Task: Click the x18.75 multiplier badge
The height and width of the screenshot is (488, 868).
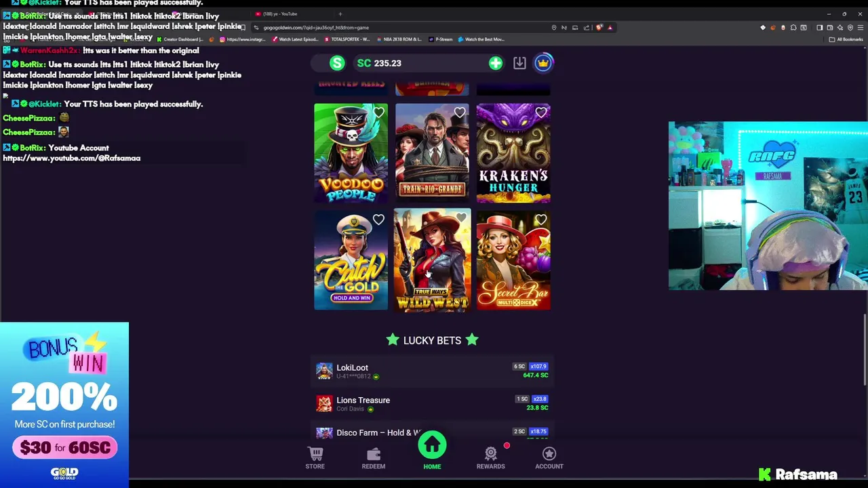Action: [x=538, y=432]
